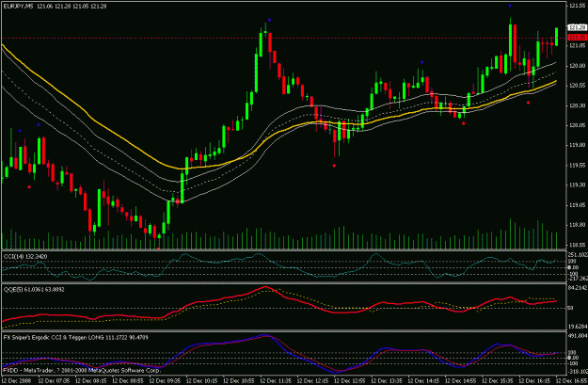The width and height of the screenshot is (588, 385).
Task: Click the 12 Dec 12:15 time label
Action: pos(312,380)
